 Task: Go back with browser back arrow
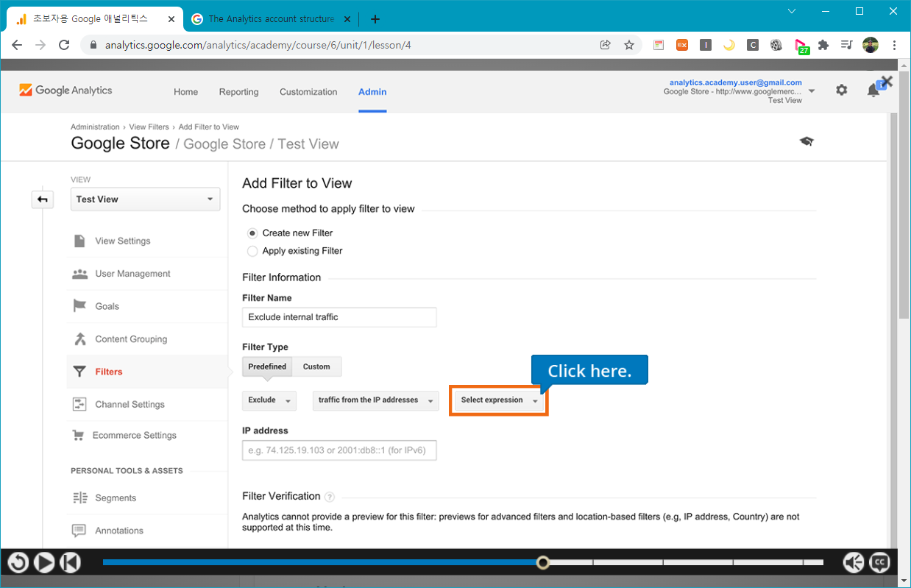coord(17,45)
